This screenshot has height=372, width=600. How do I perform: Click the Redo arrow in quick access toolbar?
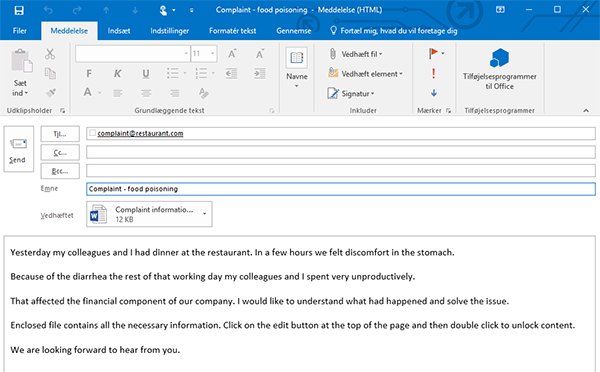click(77, 10)
